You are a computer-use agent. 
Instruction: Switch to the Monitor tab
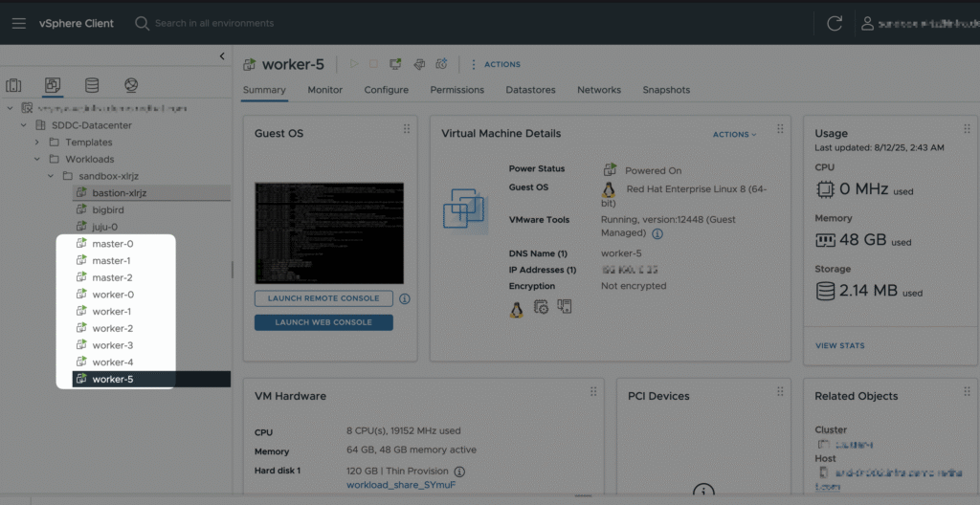point(325,90)
